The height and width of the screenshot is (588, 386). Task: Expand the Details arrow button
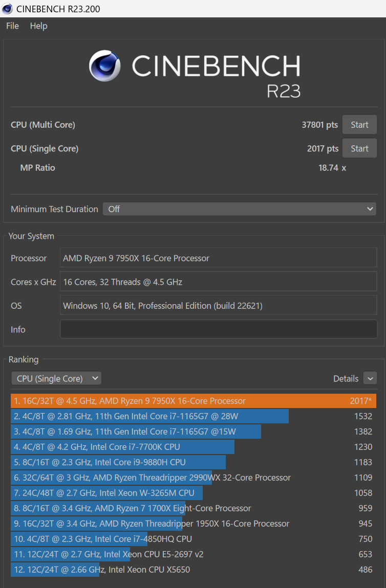370,378
